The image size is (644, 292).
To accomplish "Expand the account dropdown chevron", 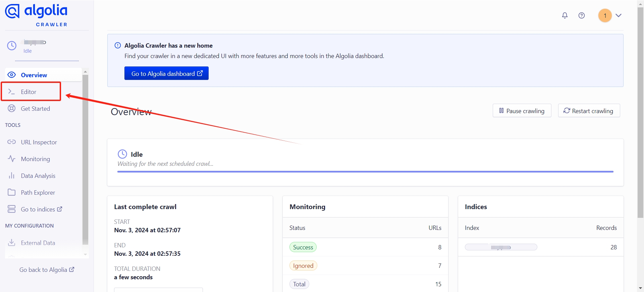I will point(619,15).
